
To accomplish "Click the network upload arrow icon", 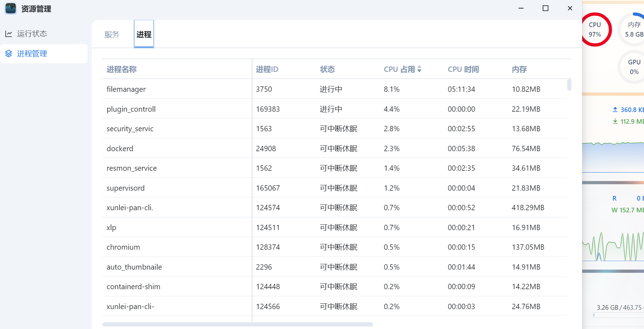I will tap(615, 110).
